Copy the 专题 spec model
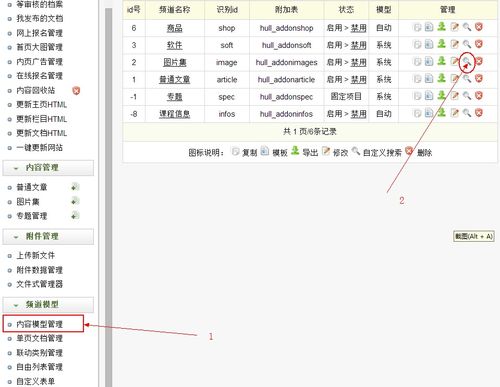 tap(417, 96)
